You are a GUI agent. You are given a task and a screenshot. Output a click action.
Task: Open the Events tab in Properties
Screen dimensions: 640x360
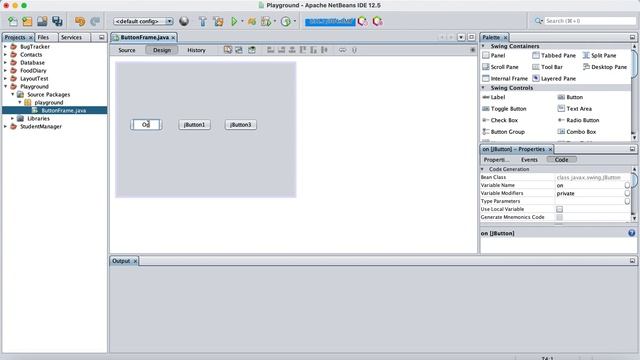(x=529, y=160)
